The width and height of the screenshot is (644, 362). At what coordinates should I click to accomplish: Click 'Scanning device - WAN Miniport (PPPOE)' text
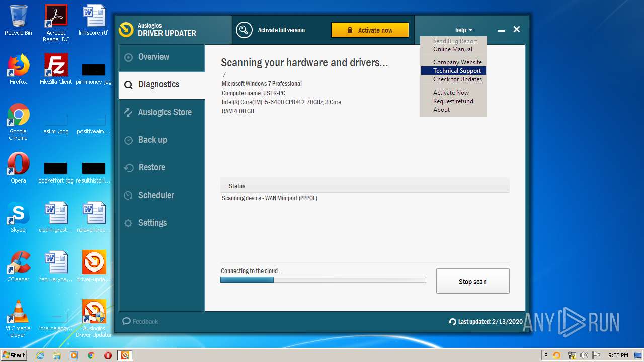pos(270,198)
